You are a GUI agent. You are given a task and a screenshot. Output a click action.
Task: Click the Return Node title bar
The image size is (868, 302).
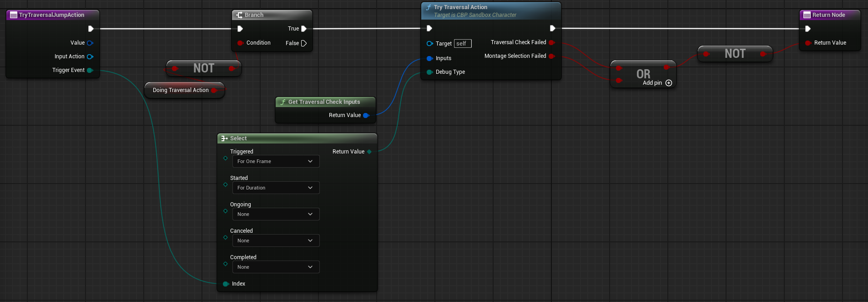tap(828, 15)
